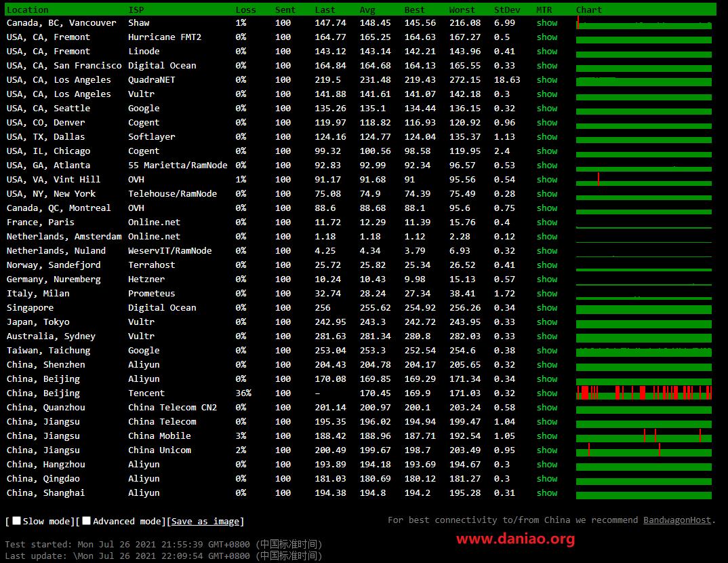Click the Last update timestamp line
The height and width of the screenshot is (563, 728).
coord(163,556)
